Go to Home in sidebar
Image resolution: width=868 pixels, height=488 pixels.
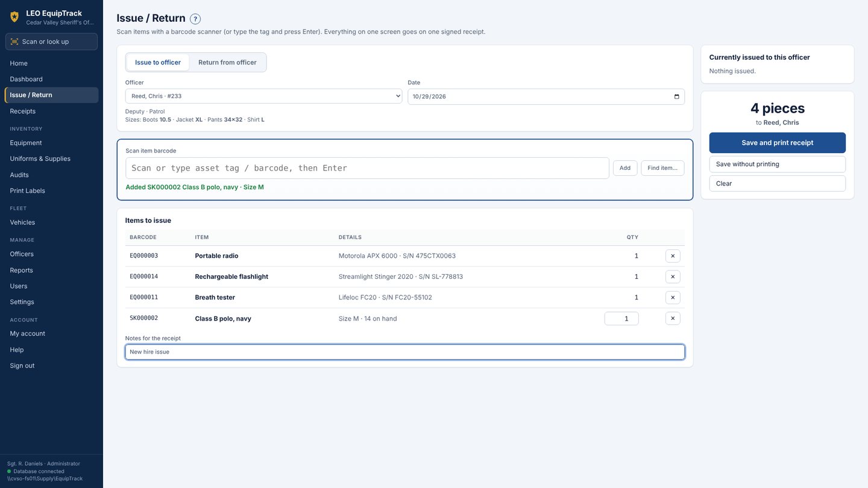pos(51,63)
